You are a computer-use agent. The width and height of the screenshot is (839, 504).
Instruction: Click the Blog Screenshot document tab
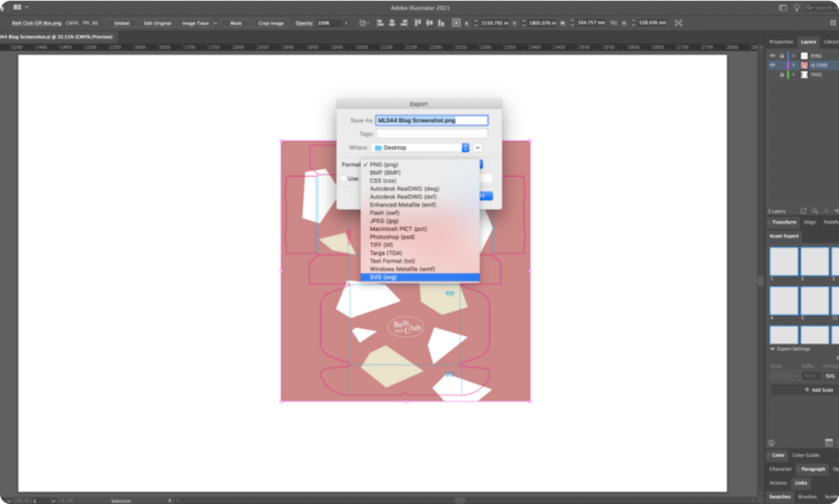[57, 37]
